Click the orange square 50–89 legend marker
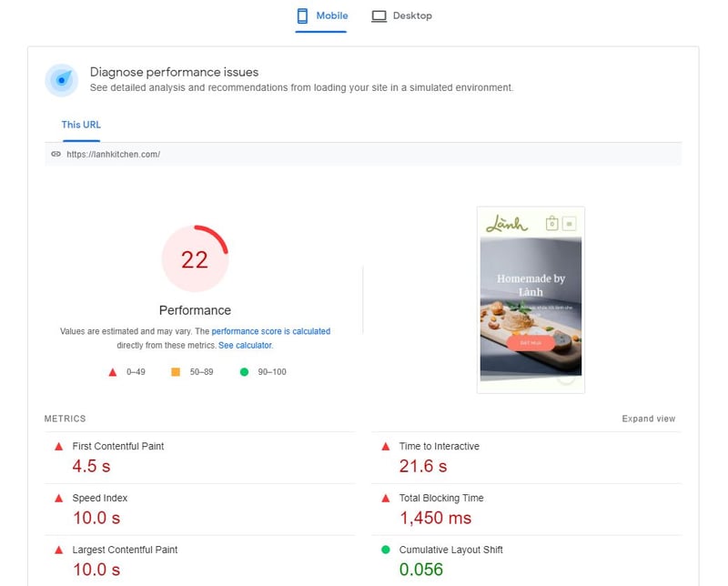The height and width of the screenshot is (586, 728). [176, 372]
